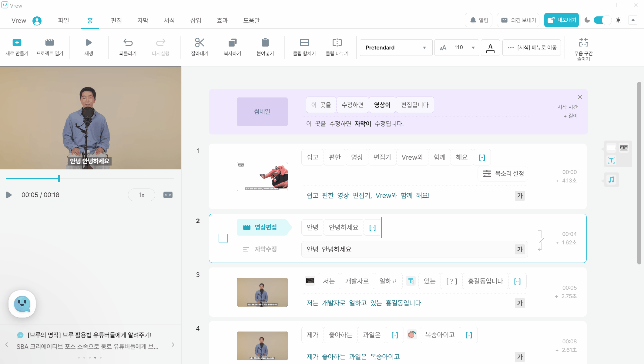Click the 내보내기 export button
Screen dimensions: 644x364
562,20
